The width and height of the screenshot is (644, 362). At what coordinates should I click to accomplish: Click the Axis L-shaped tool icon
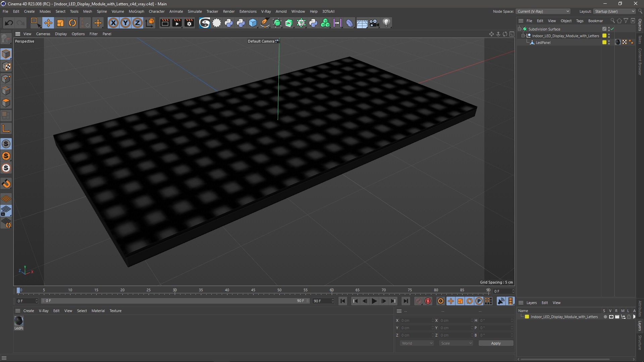pyautogui.click(x=6, y=128)
